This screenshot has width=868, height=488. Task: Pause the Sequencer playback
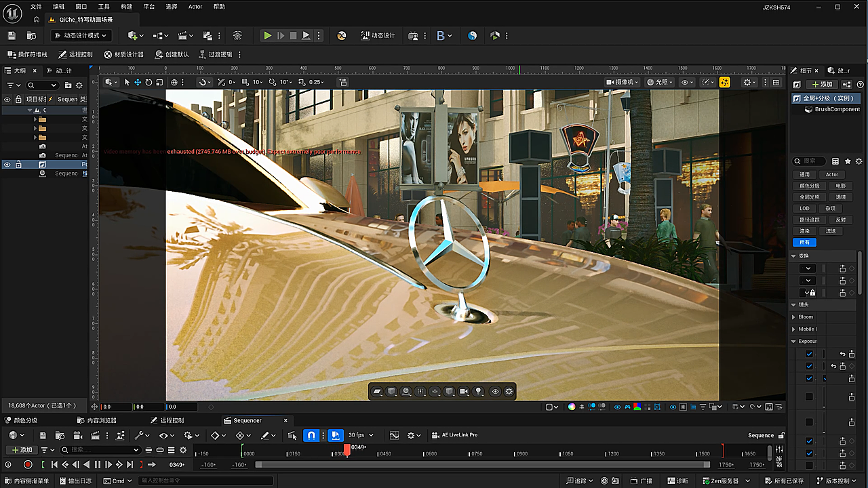pyautogui.click(x=97, y=465)
